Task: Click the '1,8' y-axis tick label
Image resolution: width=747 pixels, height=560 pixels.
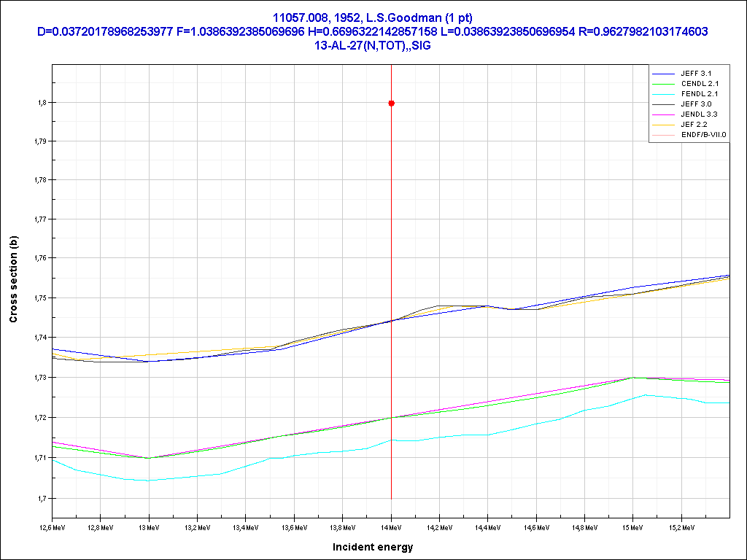Action: pyautogui.click(x=41, y=103)
